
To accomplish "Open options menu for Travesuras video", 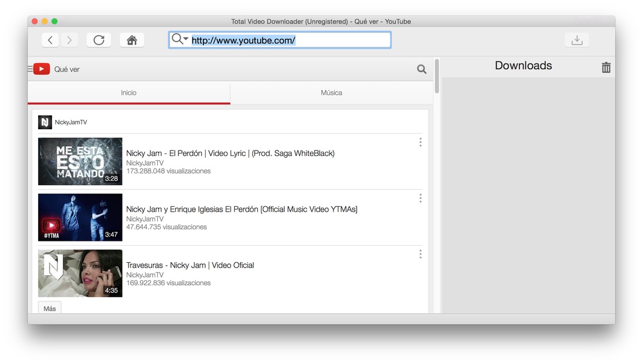I will 420,254.
